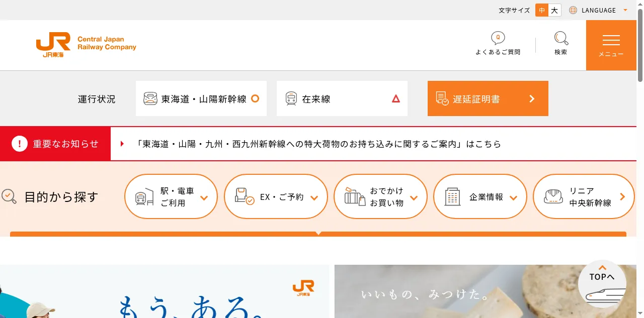Click the LANGUAGE text
This screenshot has width=644, height=318.
599,10
